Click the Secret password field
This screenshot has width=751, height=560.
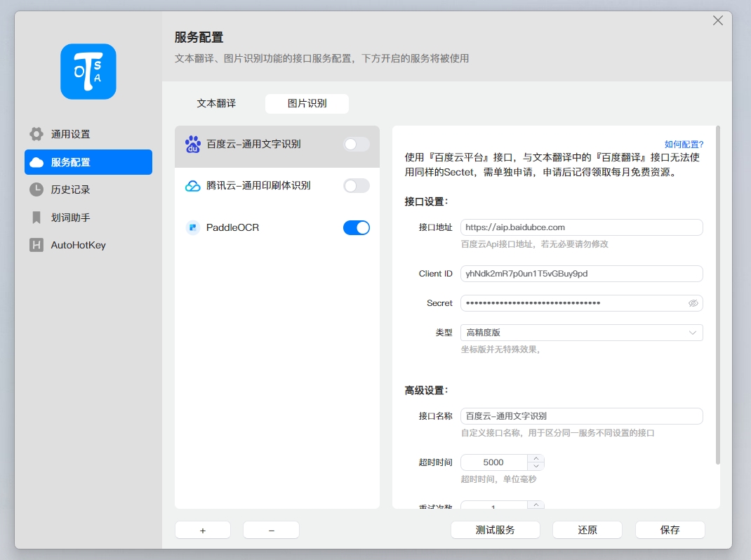[x=581, y=303]
